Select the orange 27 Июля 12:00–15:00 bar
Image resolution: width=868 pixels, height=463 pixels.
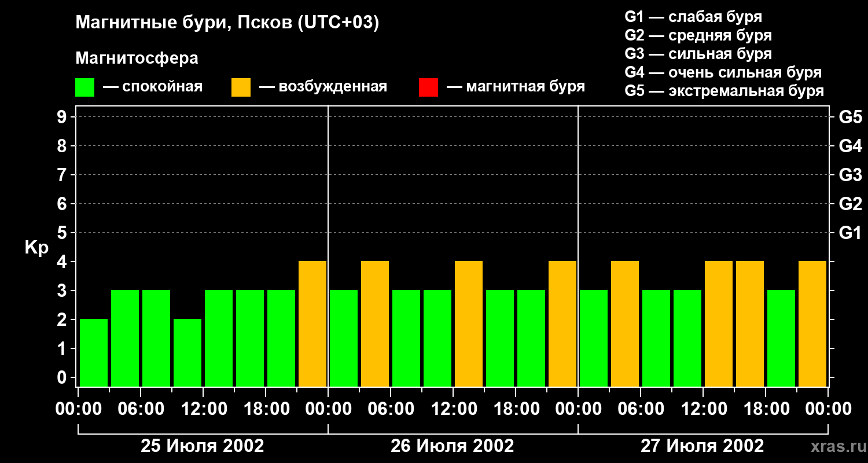[x=719, y=324]
